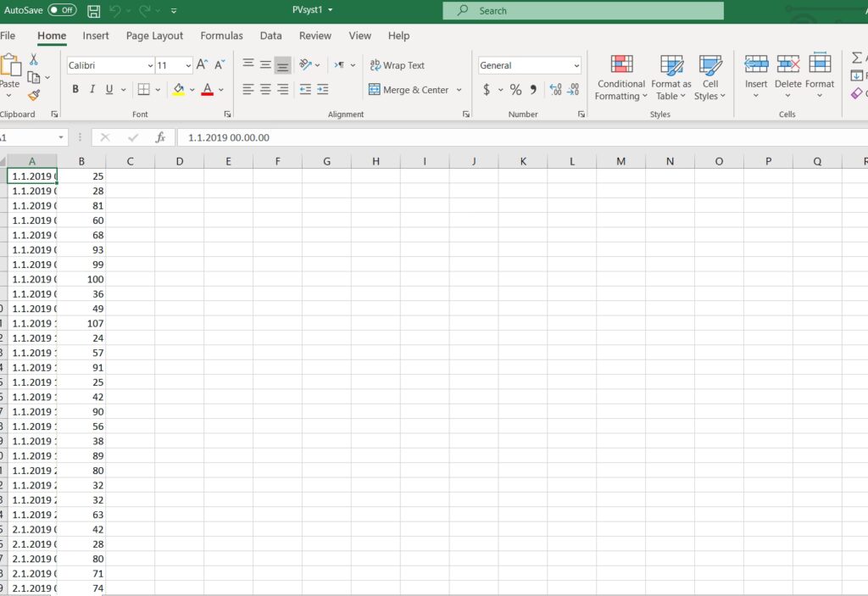Click the Delete cells icon
Screen dimensions: 868x596
pos(787,72)
